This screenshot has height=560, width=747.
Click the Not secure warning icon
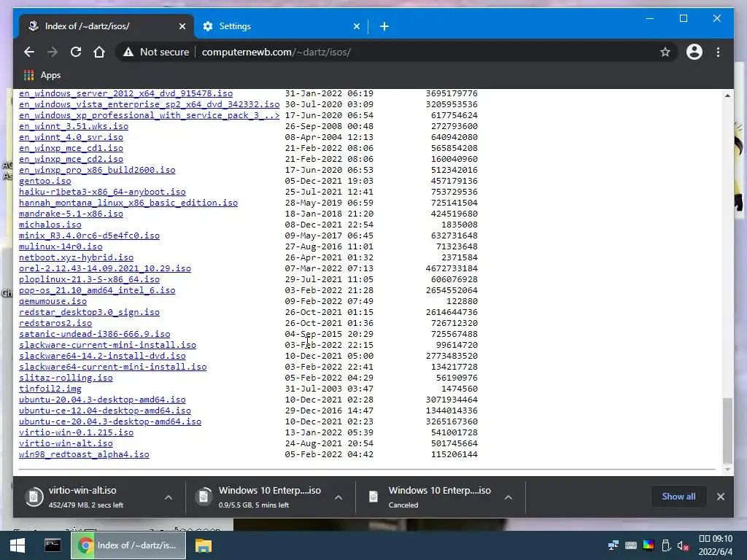pyautogui.click(x=128, y=52)
